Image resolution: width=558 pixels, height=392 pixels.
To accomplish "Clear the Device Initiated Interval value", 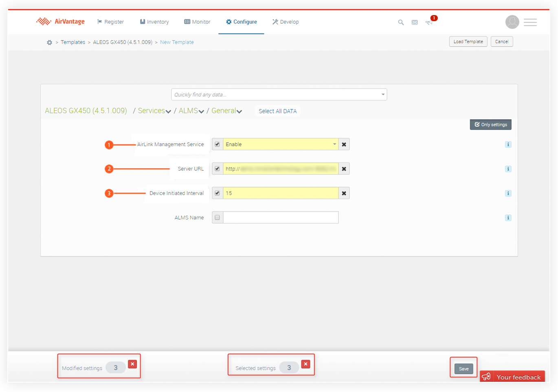I will [x=344, y=193].
